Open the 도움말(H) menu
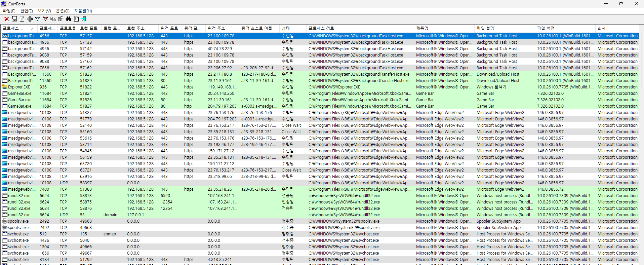 (x=83, y=11)
